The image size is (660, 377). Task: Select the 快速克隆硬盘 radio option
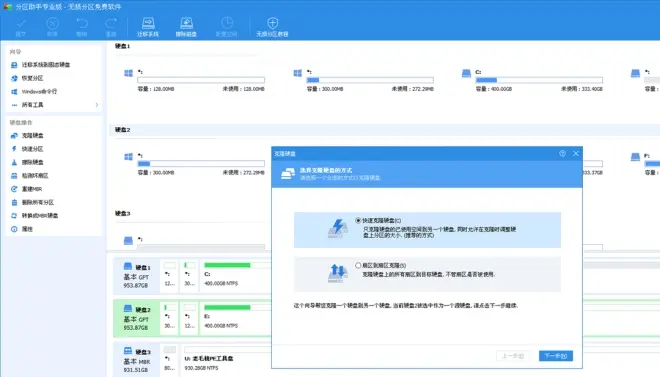358,220
